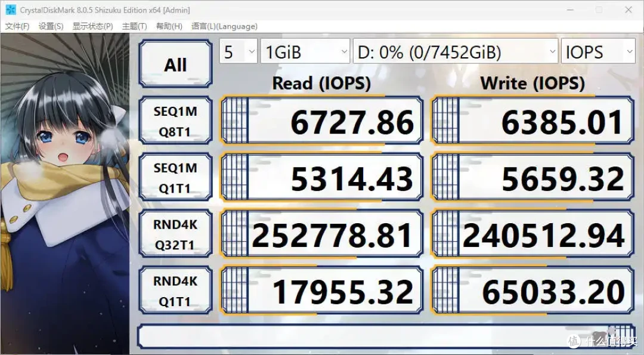Minimize the CrystalDiskMark window
644x355 pixels.
click(x=570, y=10)
